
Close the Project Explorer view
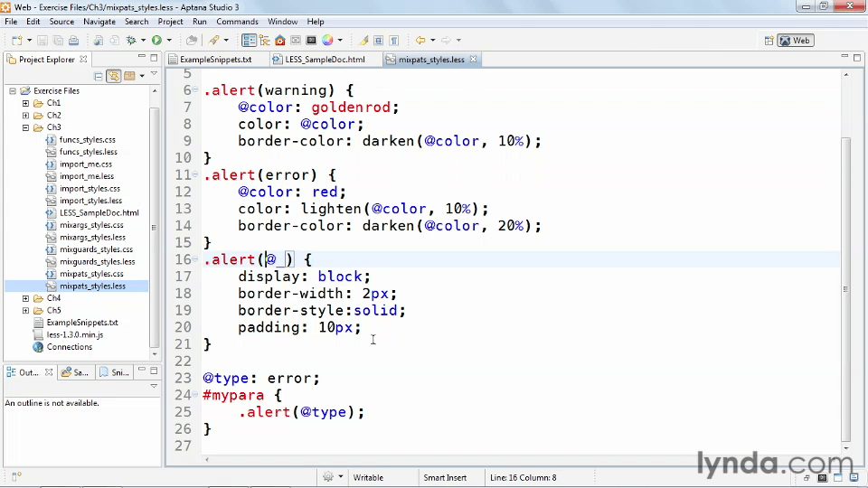click(83, 60)
